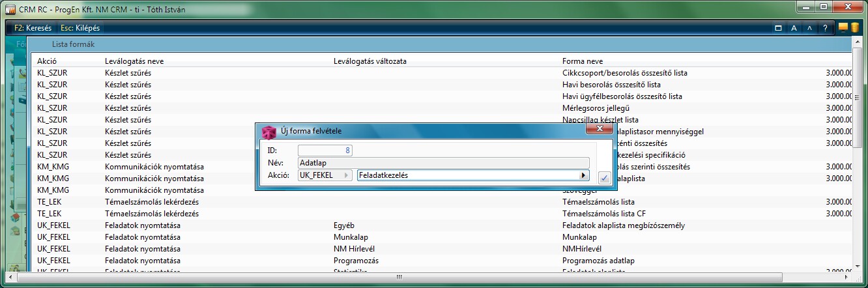Click the 'F2: Keresés' search command
This screenshot has height=288, width=868.
pos(33,29)
